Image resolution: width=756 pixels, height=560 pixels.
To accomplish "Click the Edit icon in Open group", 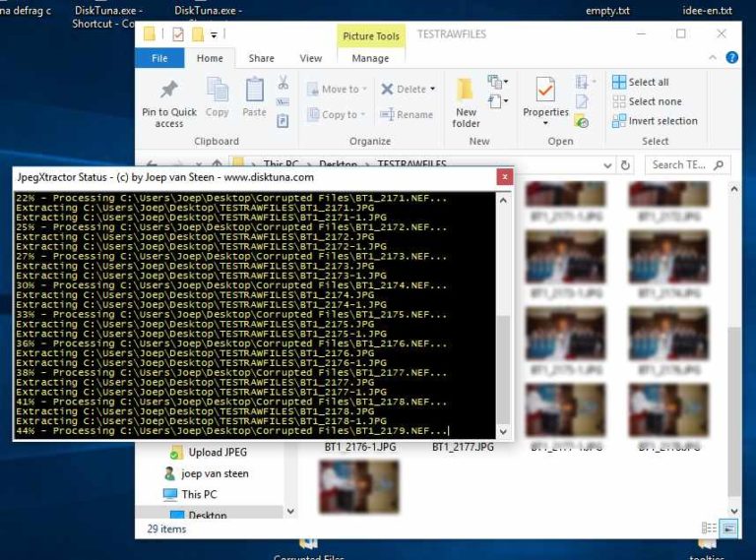I will point(582,101).
